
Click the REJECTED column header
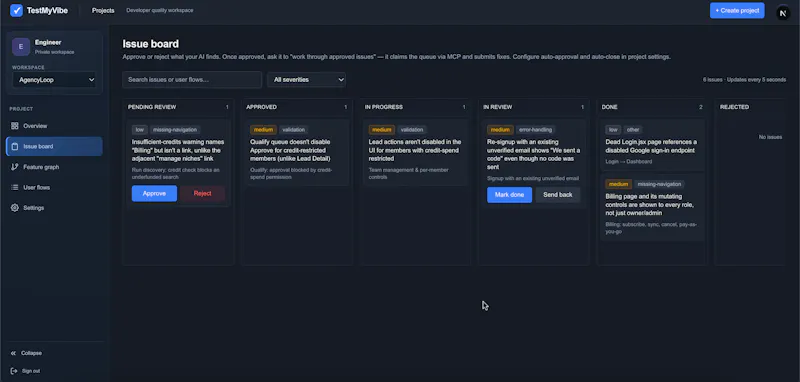coord(734,107)
